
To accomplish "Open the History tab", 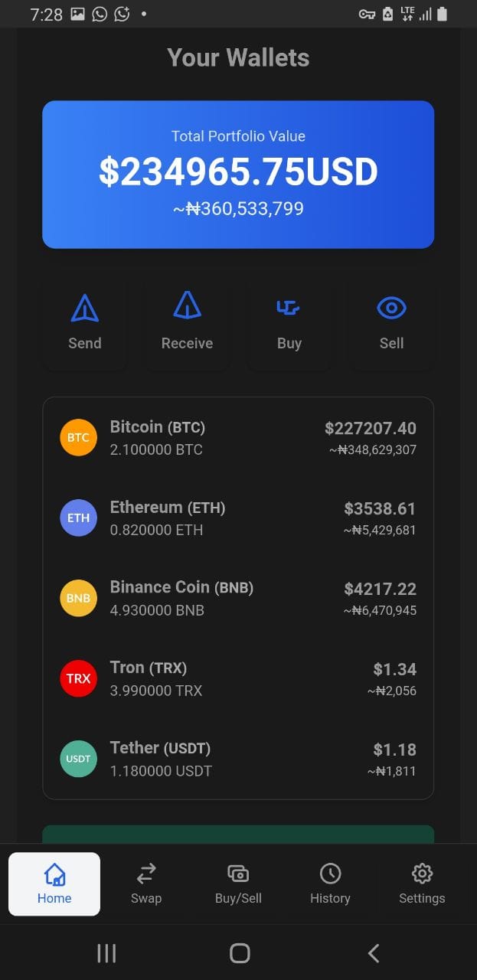I will [330, 884].
